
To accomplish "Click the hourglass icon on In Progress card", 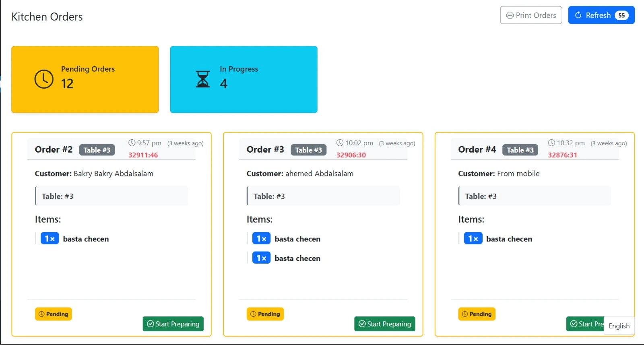I will click(203, 79).
